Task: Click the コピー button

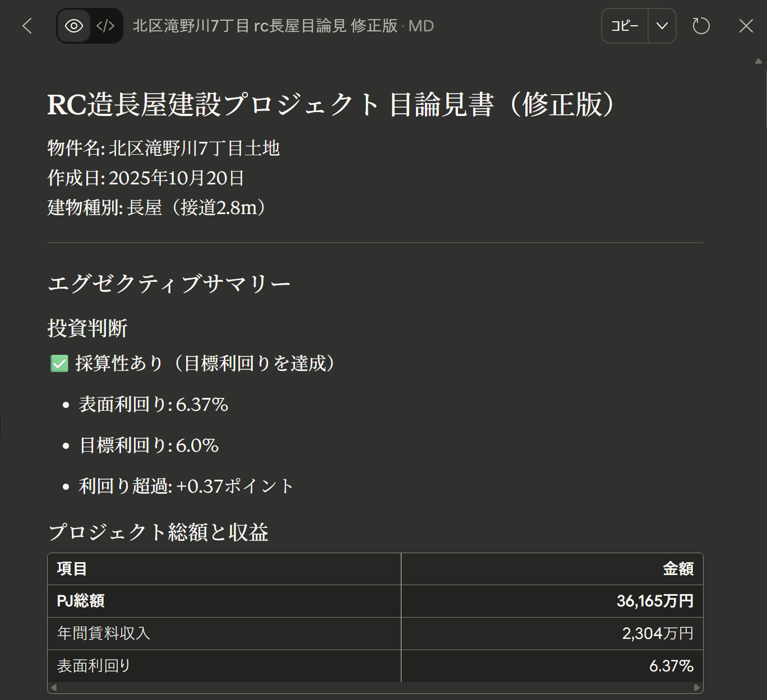Action: [625, 26]
